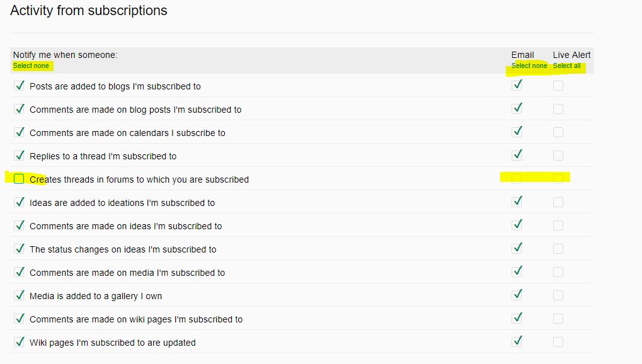Disable Email for 'Media is added to a gallery'

pos(517,295)
